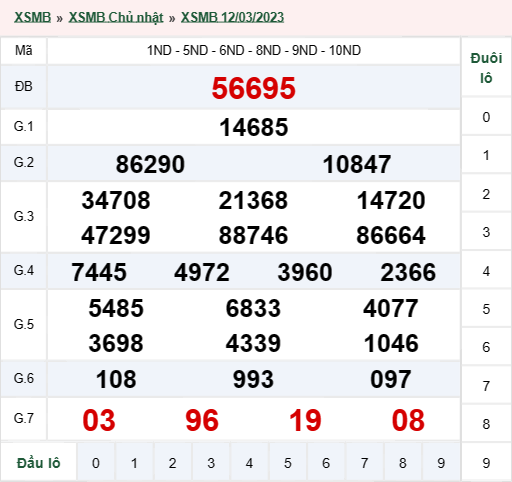Click the G.3 number 21368
The image size is (512, 482).
click(253, 200)
